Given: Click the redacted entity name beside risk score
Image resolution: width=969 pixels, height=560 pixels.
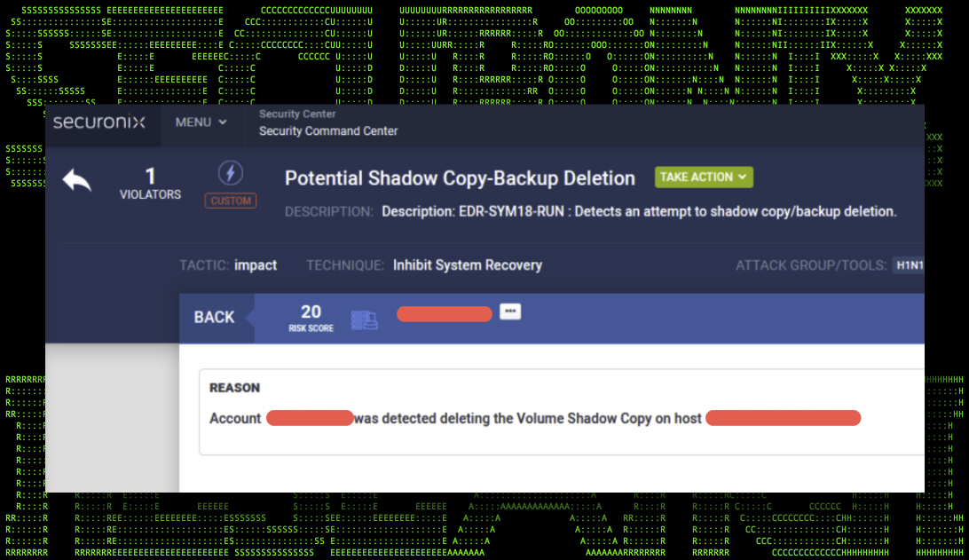Looking at the screenshot, I should coord(444,314).
